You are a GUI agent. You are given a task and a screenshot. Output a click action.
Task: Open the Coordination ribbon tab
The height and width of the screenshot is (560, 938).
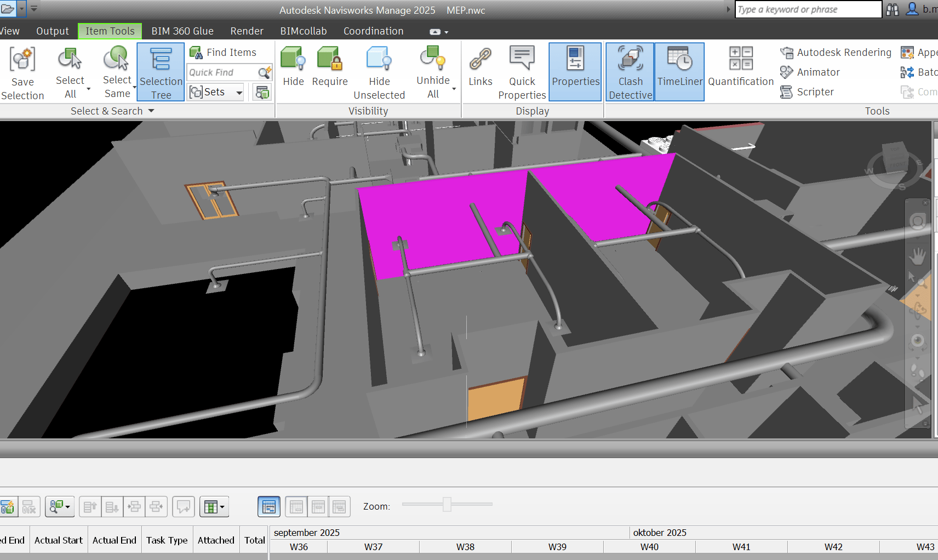point(373,31)
